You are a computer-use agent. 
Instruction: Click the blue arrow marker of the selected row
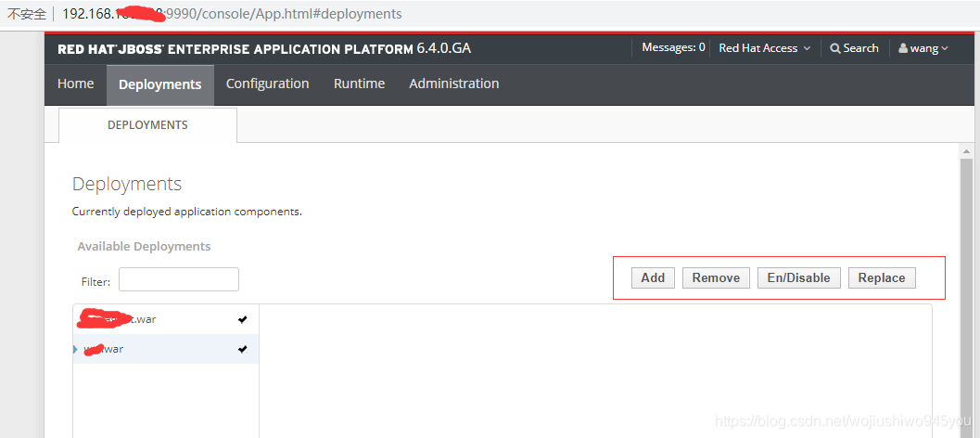coord(76,349)
